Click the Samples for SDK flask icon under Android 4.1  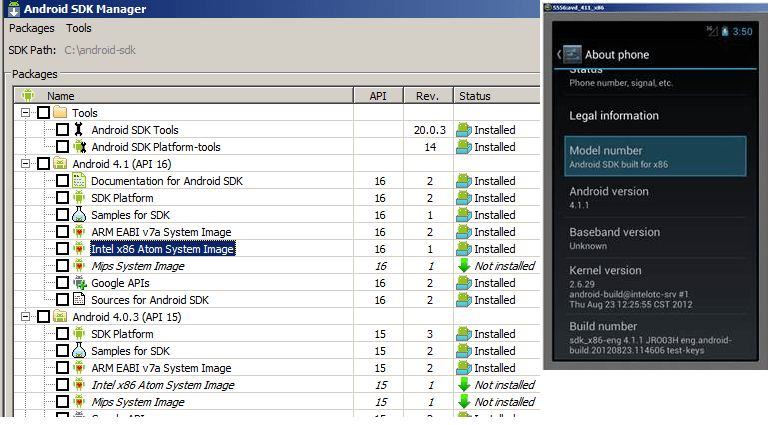79,215
